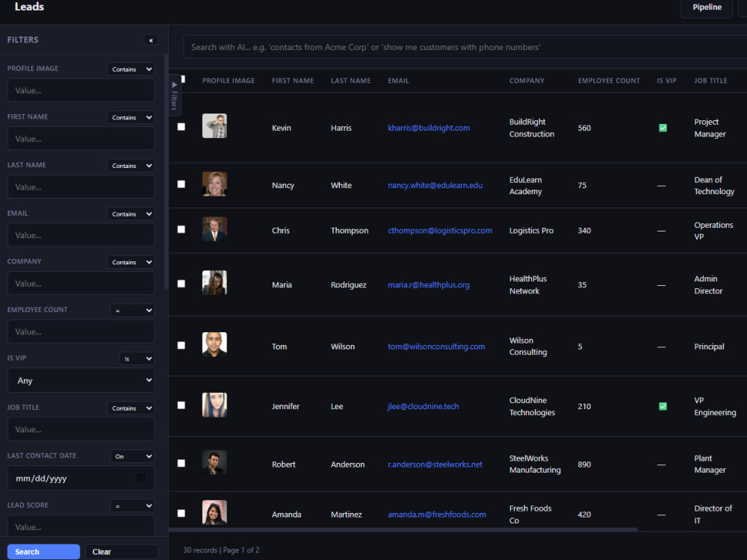Open Profile Image Contains operator dropdown
This screenshot has height=560, width=747.
(x=131, y=69)
